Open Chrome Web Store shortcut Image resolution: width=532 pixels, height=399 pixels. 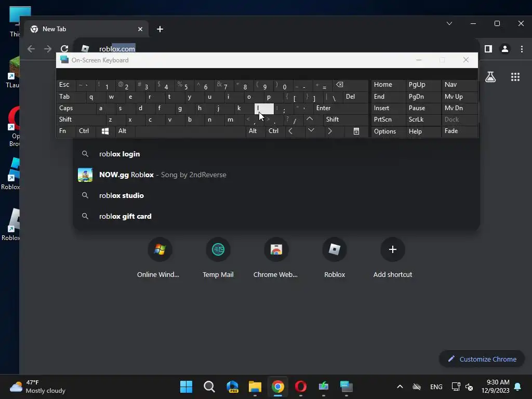pyautogui.click(x=276, y=259)
